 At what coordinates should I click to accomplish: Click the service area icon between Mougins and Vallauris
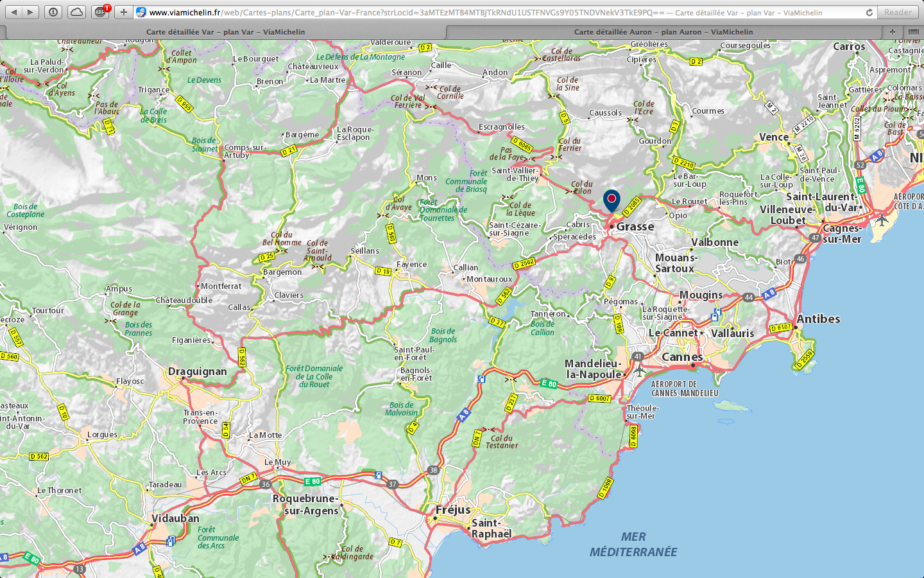click(x=715, y=314)
